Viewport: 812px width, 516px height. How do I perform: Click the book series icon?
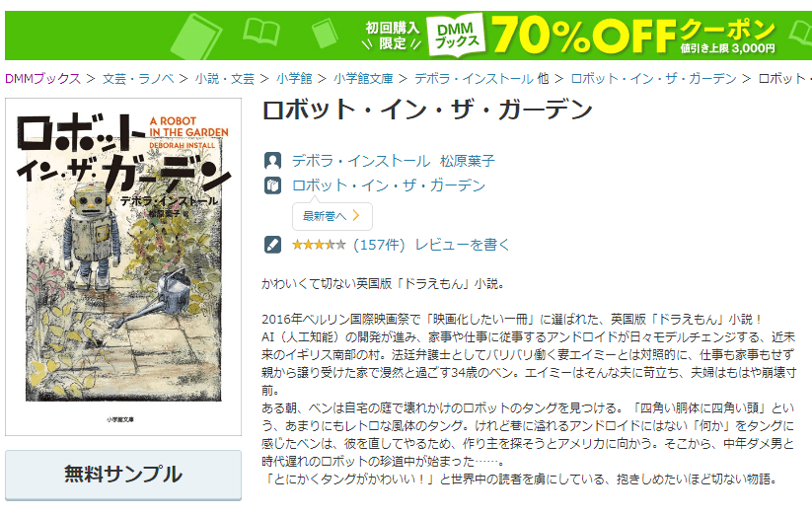(x=273, y=185)
